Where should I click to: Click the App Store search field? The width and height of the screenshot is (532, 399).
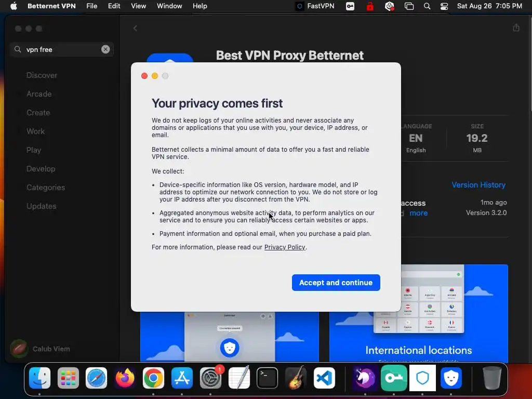62,49
